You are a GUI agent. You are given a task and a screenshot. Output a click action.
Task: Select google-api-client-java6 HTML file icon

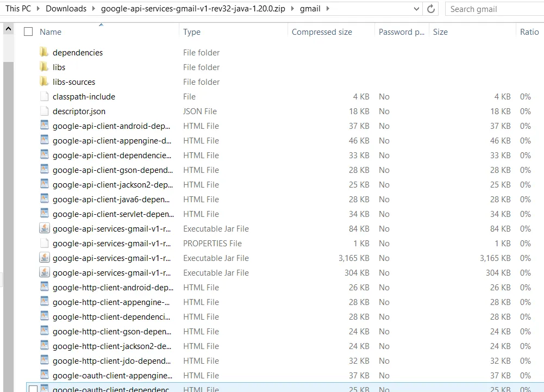click(44, 199)
